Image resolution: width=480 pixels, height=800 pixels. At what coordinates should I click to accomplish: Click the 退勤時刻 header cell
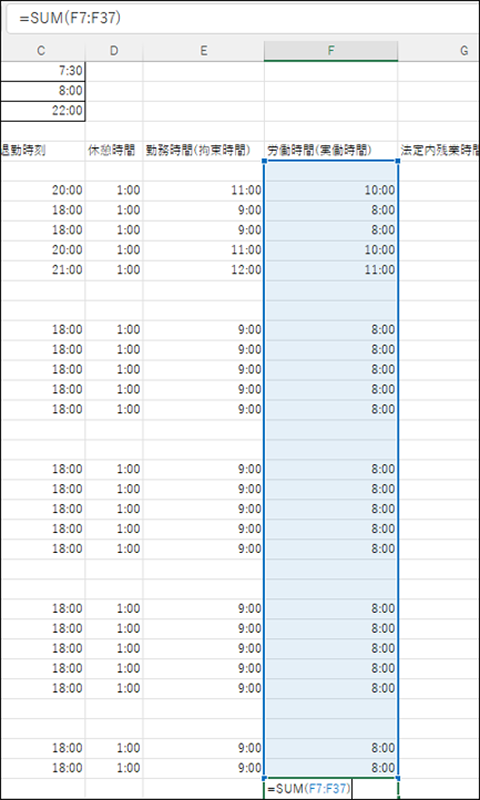coord(42,151)
